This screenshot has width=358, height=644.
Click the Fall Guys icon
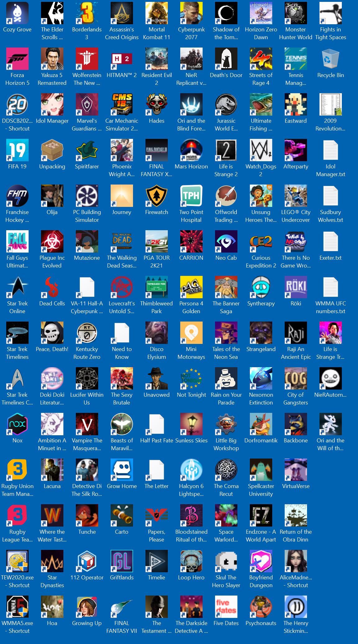coord(17,241)
